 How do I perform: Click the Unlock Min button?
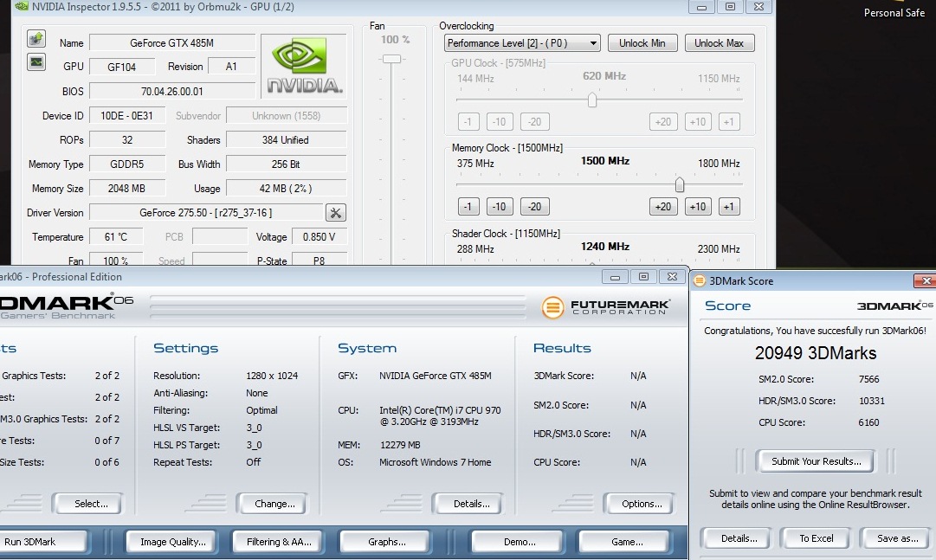tap(642, 43)
